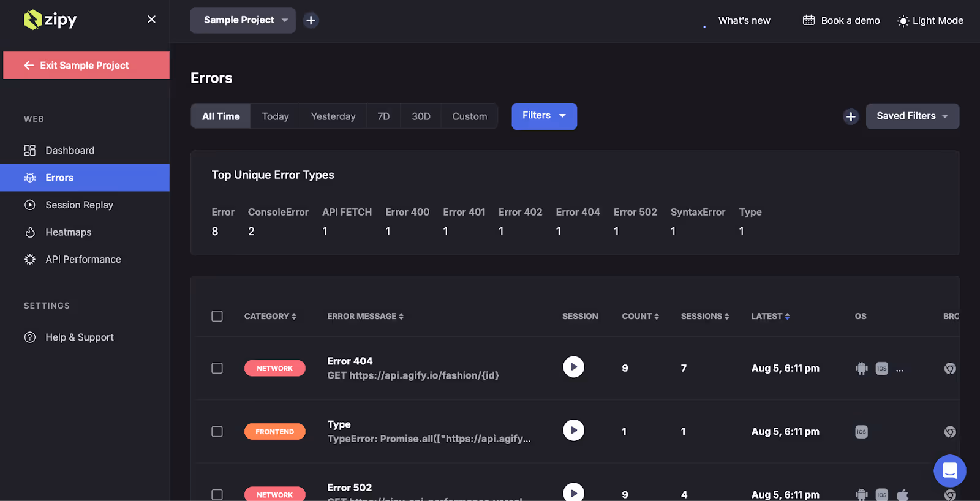The image size is (980, 501).
Task: Click the FRONTEND category badge
Action: click(274, 432)
